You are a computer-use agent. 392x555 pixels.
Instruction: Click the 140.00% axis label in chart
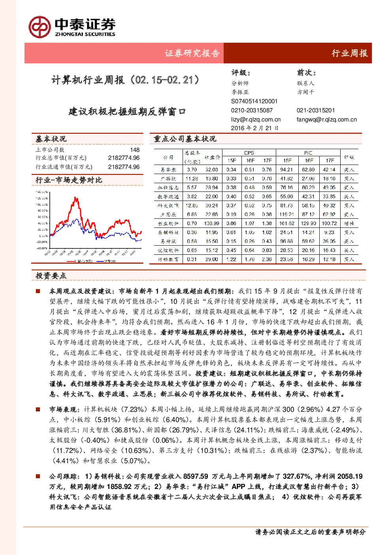pyautogui.click(x=42, y=192)
